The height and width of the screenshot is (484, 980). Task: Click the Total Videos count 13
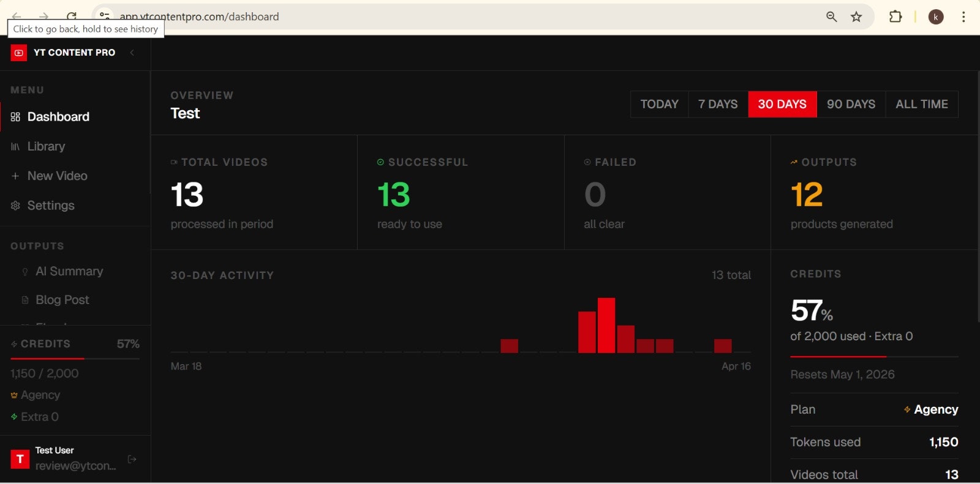(187, 195)
